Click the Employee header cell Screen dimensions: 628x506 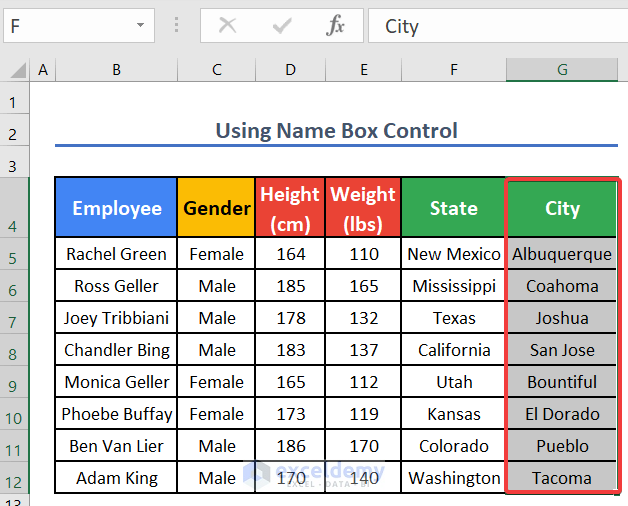[116, 208]
